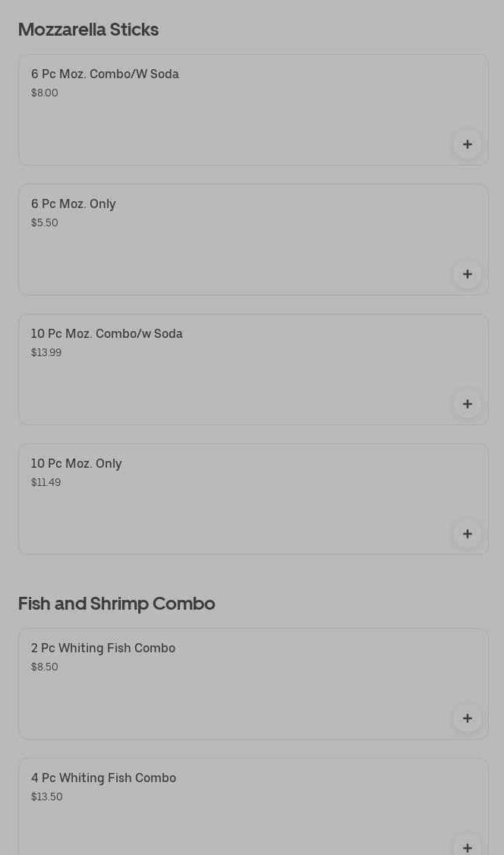This screenshot has height=855, width=504.
Task: Select 4 Pc Whiting Fish Combo title
Action: tap(103, 778)
